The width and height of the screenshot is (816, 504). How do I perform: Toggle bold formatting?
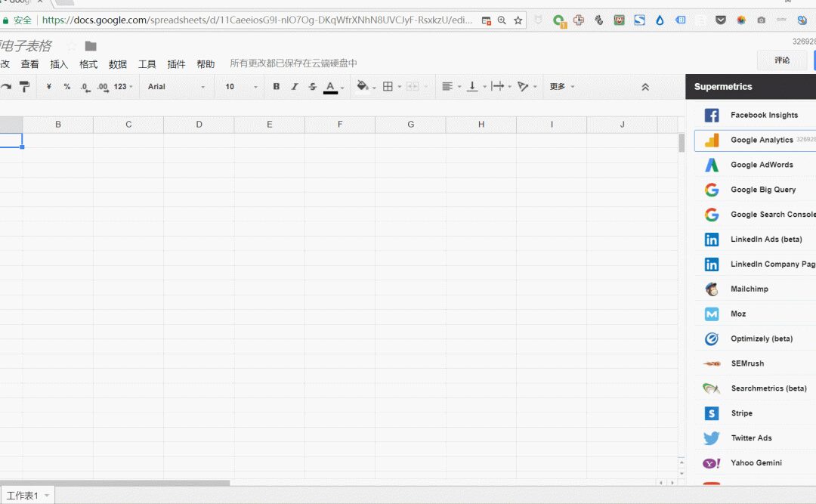pos(277,86)
